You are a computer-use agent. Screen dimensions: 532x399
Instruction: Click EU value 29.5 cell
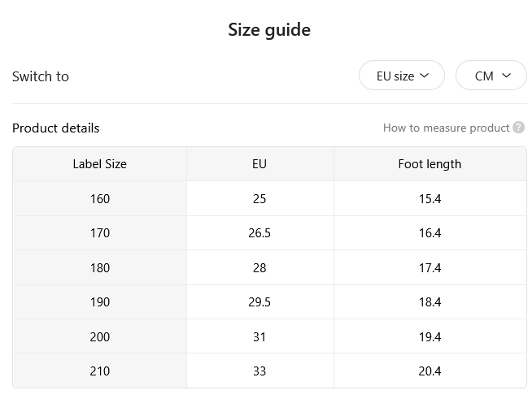(x=259, y=302)
